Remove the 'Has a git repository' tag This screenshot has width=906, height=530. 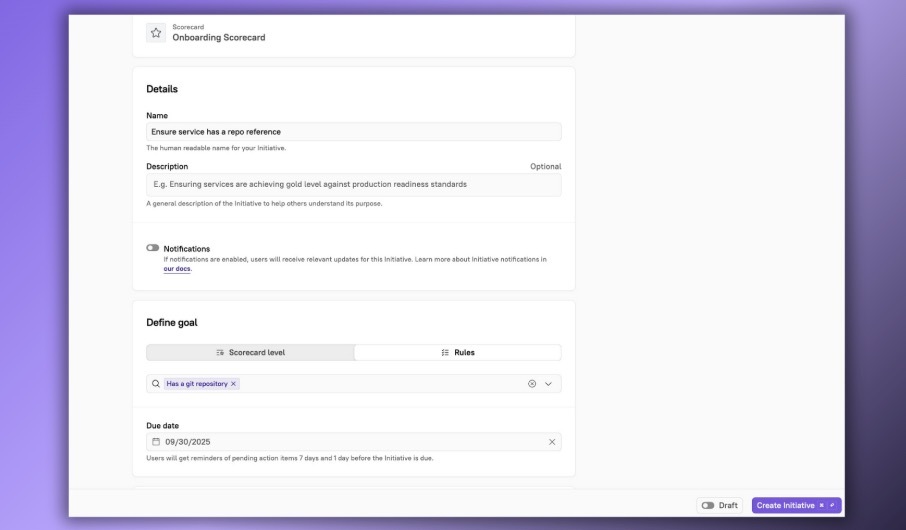pyautogui.click(x=234, y=383)
